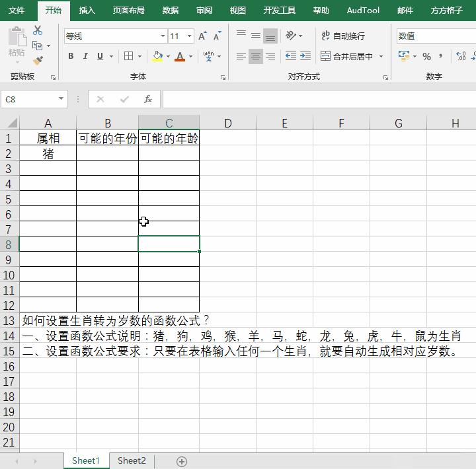Screen dimensions: 476x469
Task: Add a new sheet with plus button
Action: point(182,462)
